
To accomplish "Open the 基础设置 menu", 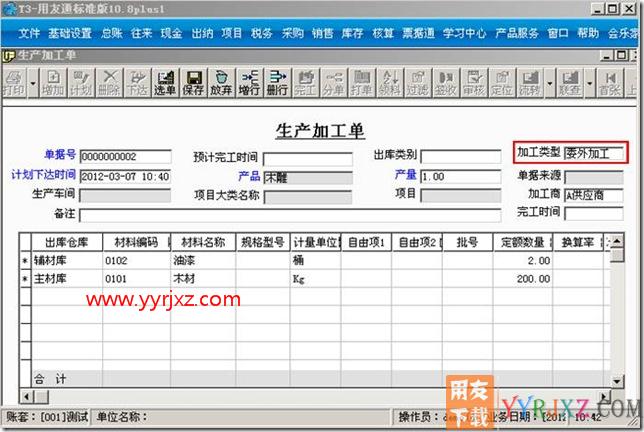I will tap(70, 33).
